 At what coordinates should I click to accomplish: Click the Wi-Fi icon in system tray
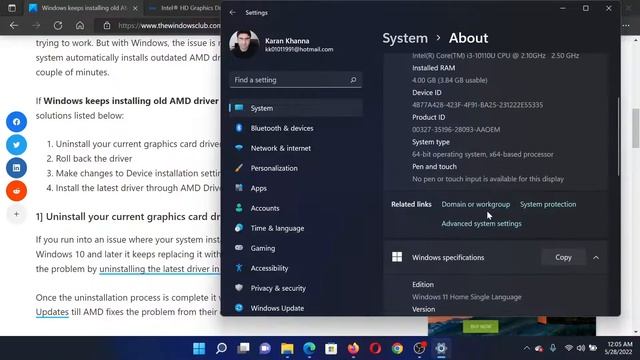[x=569, y=348]
